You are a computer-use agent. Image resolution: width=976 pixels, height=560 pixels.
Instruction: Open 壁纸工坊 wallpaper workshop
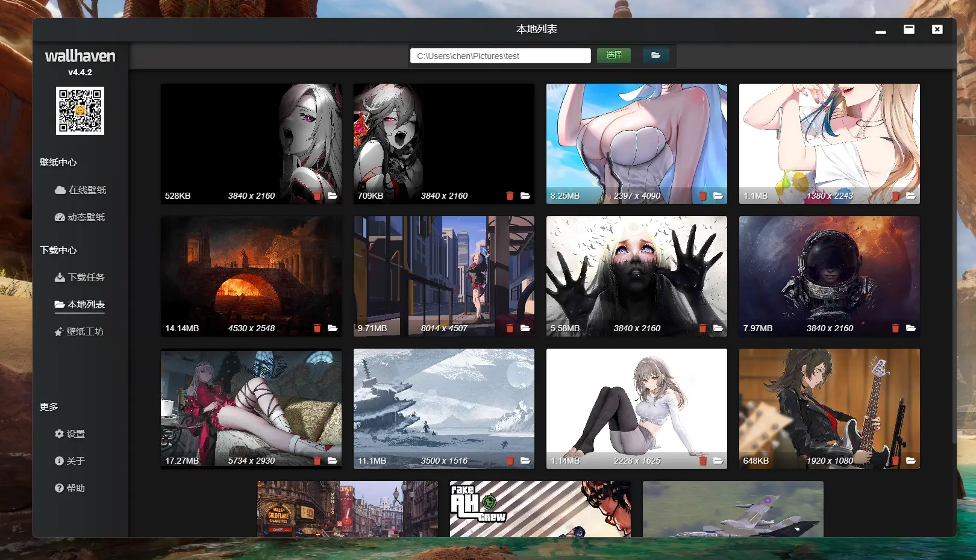tap(79, 331)
